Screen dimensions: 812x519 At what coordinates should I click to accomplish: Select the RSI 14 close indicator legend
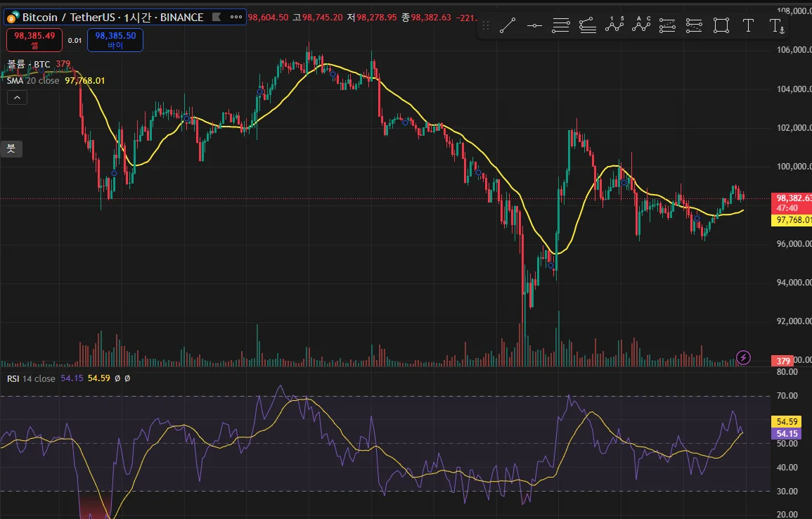[x=30, y=378]
